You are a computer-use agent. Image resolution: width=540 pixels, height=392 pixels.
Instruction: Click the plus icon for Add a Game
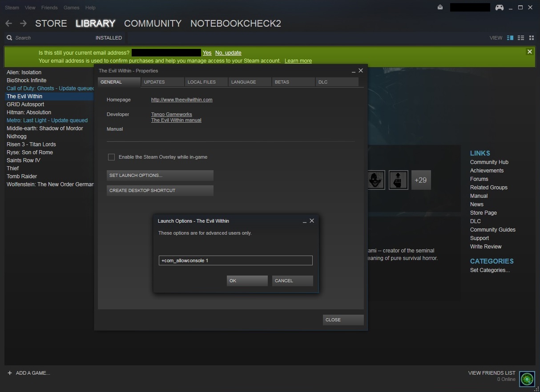[10, 373]
